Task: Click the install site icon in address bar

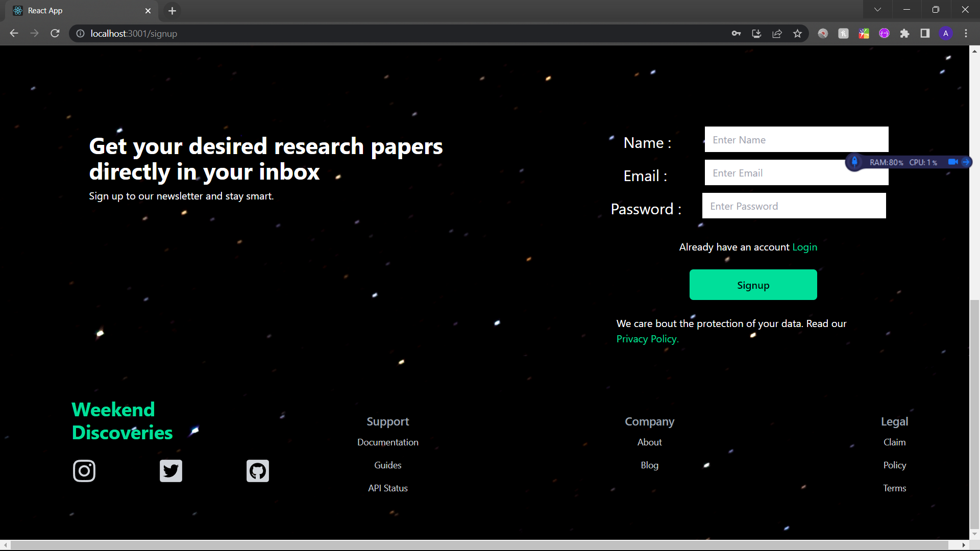Action: point(756,33)
